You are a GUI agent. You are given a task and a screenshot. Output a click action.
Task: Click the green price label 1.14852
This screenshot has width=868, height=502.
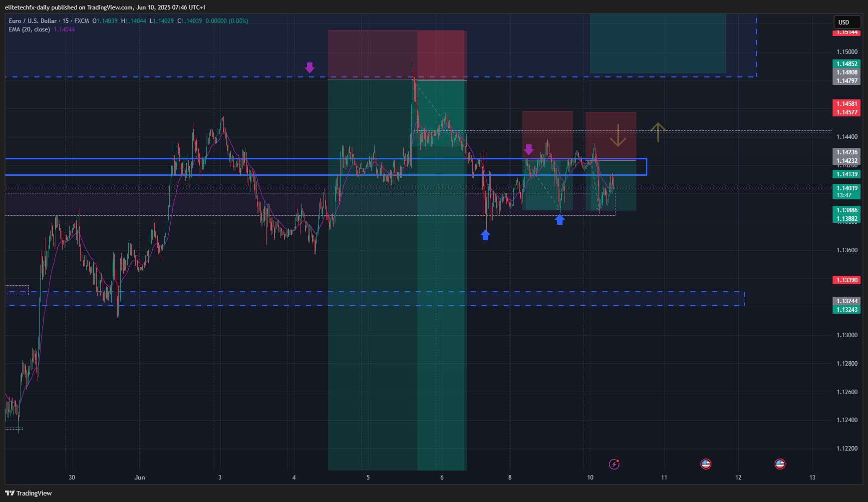847,64
